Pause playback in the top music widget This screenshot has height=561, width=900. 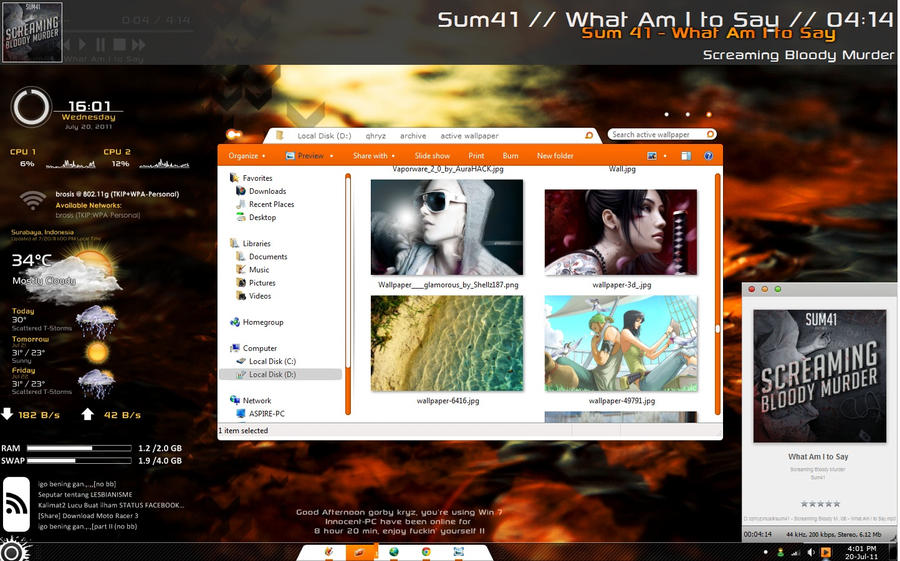point(100,44)
